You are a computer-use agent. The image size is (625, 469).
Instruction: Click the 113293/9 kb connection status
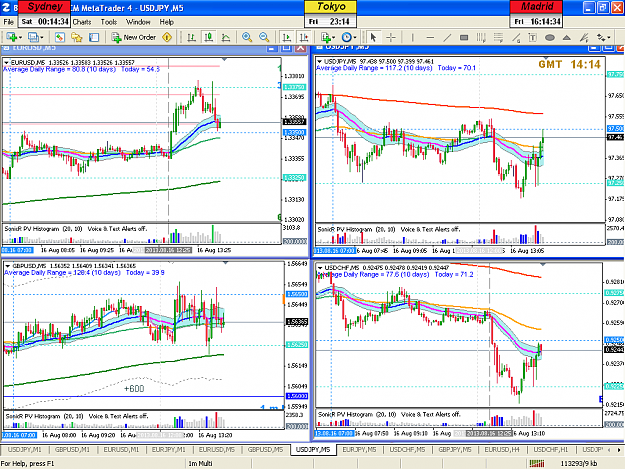click(x=579, y=463)
